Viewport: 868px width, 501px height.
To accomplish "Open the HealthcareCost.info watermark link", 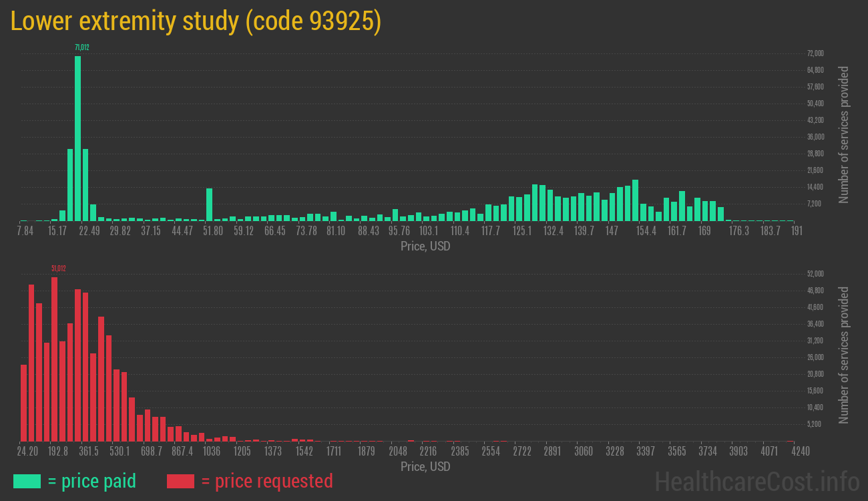I will click(x=756, y=481).
